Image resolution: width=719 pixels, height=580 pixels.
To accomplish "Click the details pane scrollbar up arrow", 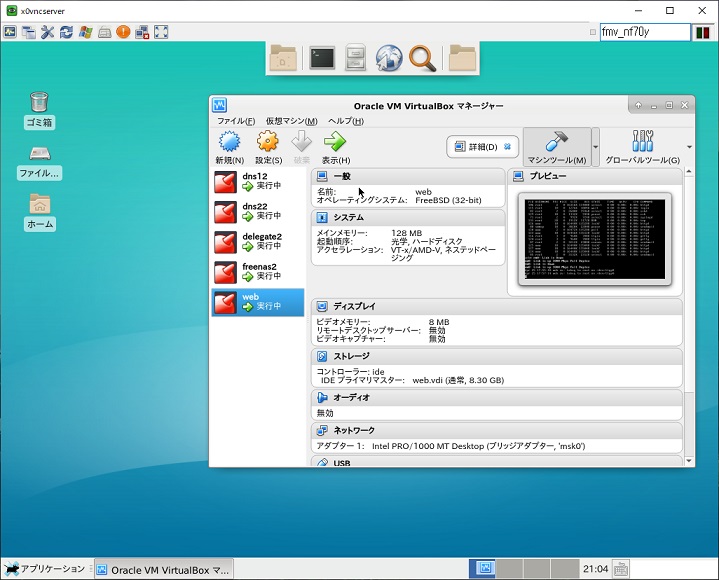I will coord(689,172).
